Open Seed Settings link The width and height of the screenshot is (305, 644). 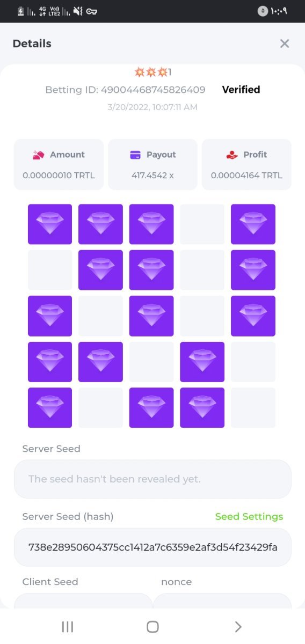249,516
